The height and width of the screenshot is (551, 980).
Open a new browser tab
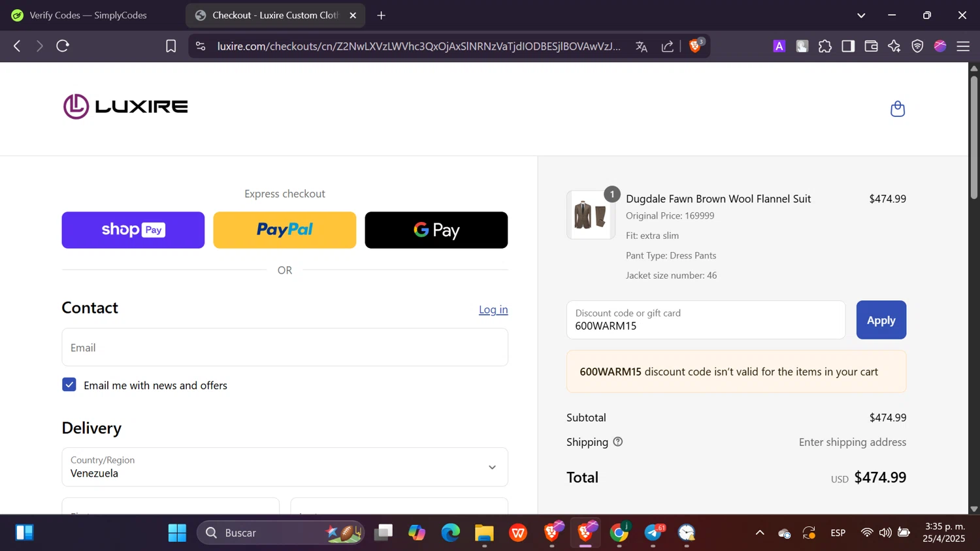pos(382,15)
